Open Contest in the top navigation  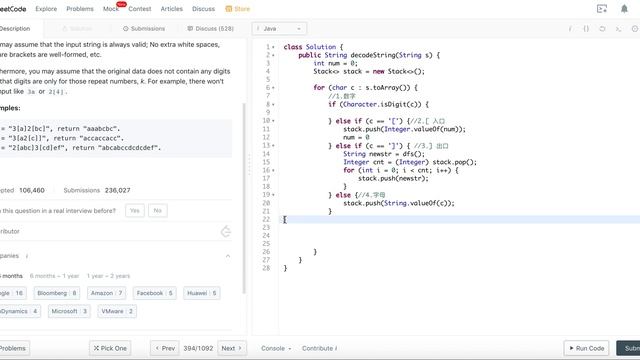point(140,9)
